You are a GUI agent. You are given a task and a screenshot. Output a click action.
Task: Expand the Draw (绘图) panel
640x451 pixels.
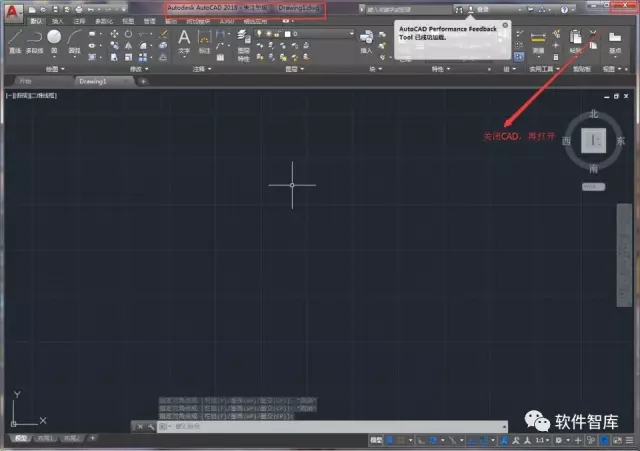pos(55,69)
